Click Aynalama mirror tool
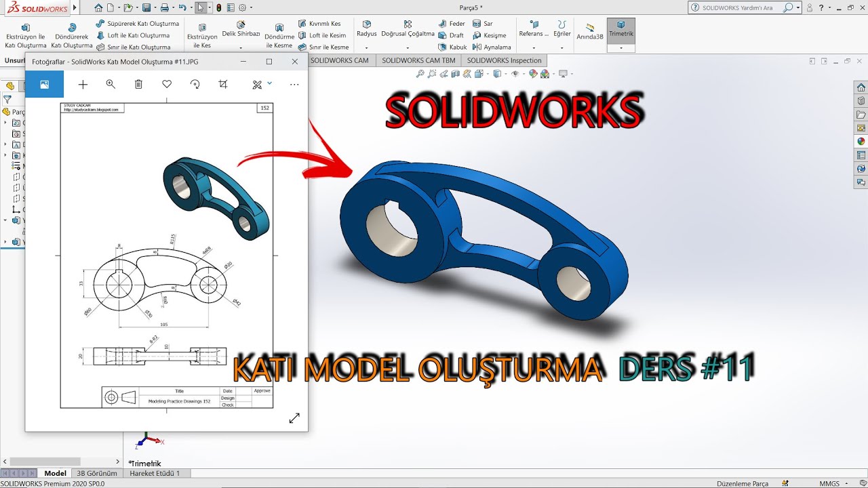This screenshot has width=868, height=488. 492,47
